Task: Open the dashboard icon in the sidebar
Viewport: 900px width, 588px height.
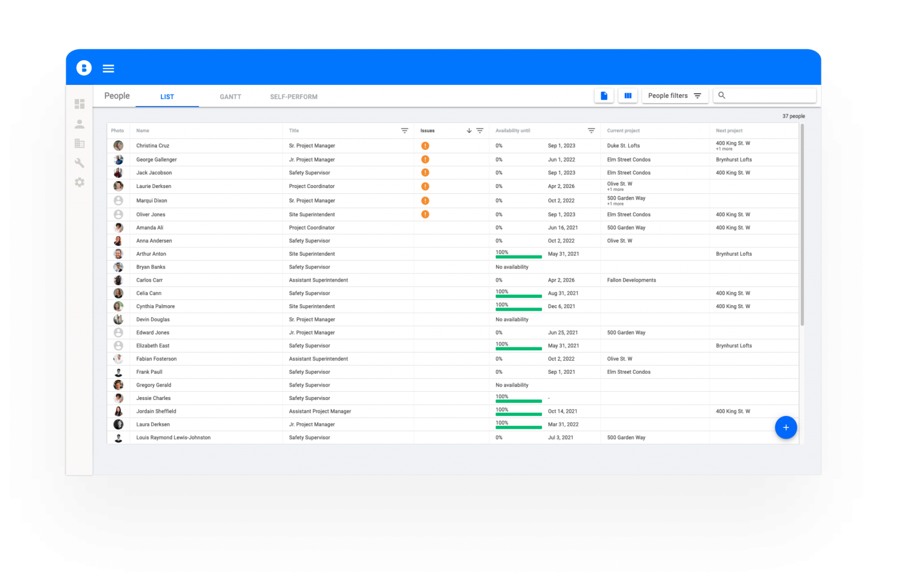Action: [80, 104]
